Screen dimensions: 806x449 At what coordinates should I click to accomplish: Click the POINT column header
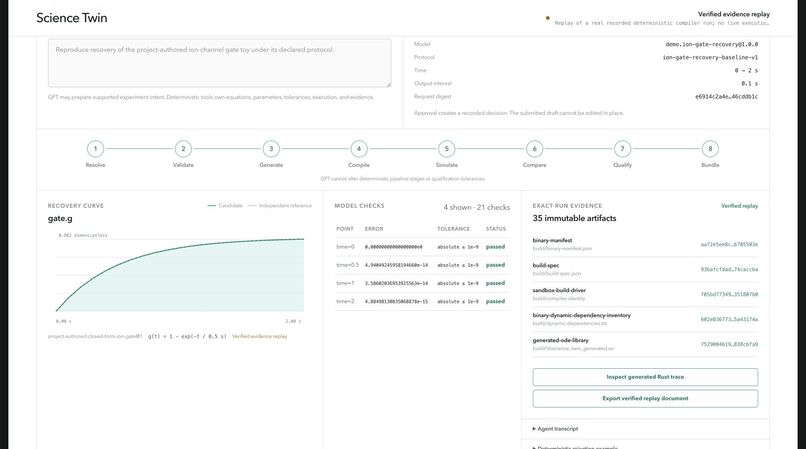pyautogui.click(x=345, y=229)
